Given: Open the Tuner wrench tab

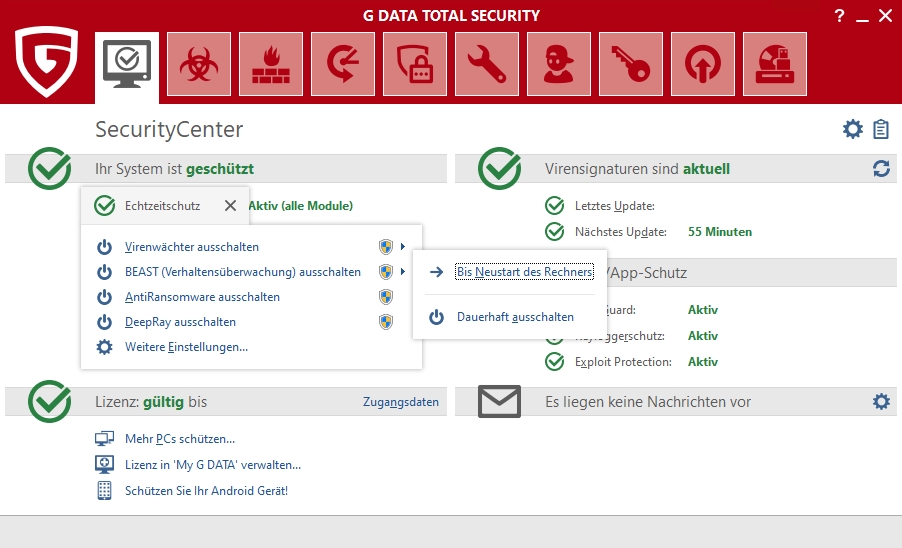Looking at the screenshot, I should pos(487,64).
